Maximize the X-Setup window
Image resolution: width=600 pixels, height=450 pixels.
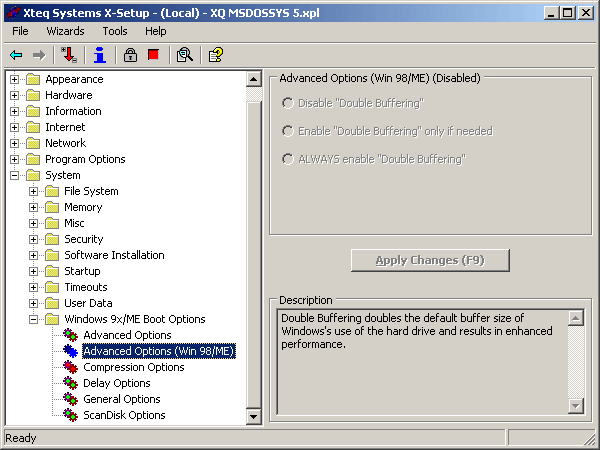click(568, 13)
